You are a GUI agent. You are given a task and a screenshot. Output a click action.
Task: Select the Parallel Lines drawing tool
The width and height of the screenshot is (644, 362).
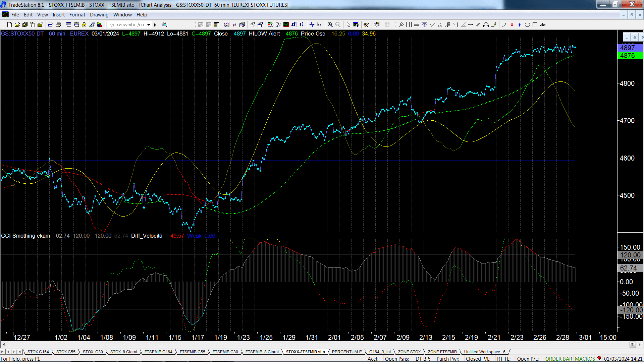478,24
